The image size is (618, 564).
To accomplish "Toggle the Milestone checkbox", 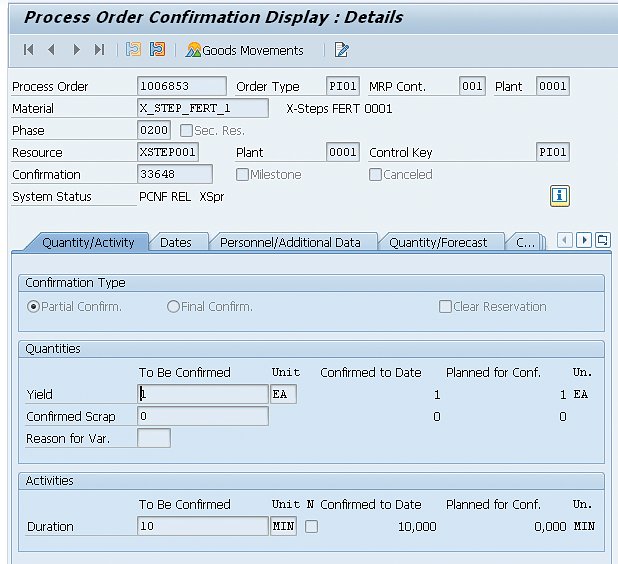I will (242, 175).
